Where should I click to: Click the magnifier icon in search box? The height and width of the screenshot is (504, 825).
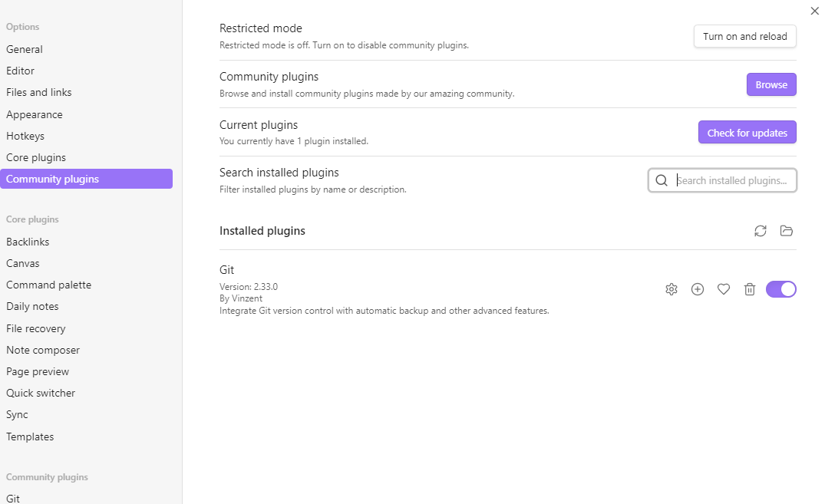[662, 181]
